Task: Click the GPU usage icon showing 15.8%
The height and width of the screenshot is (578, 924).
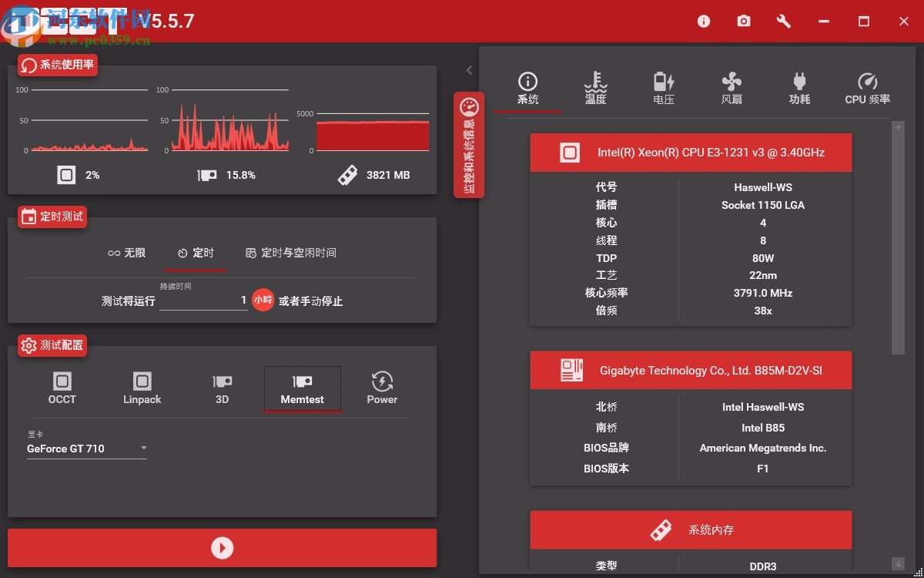Action: [x=207, y=175]
